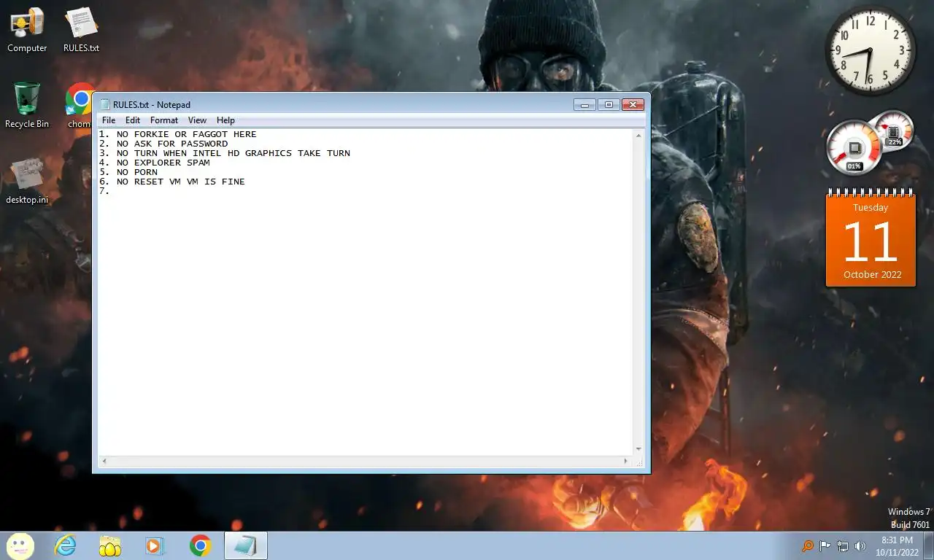Click the orange magnifier tray icon
Image resolution: width=934 pixels, height=560 pixels.
coord(808,545)
